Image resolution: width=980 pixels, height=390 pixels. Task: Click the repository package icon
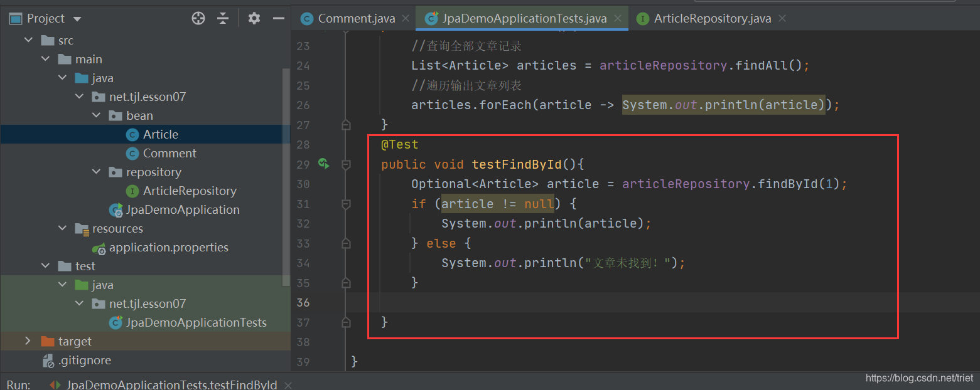coord(116,172)
